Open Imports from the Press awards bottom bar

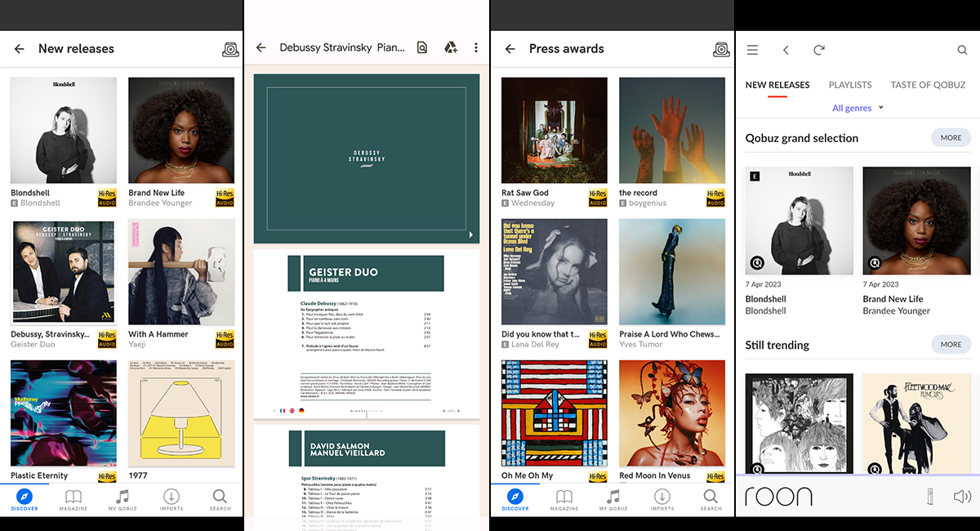tap(662, 500)
